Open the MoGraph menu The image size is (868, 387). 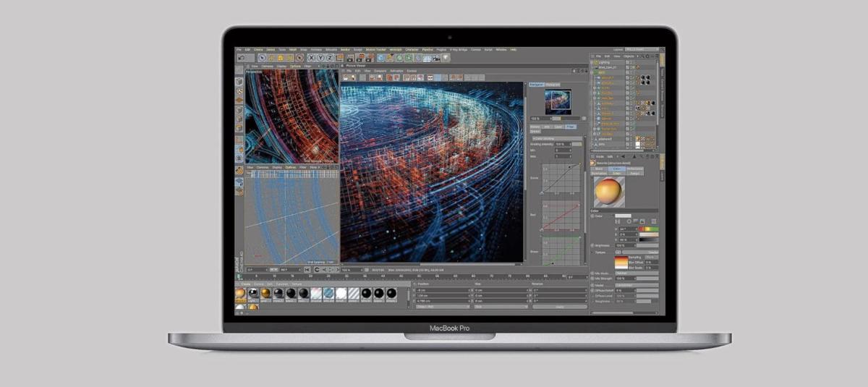tap(395, 49)
